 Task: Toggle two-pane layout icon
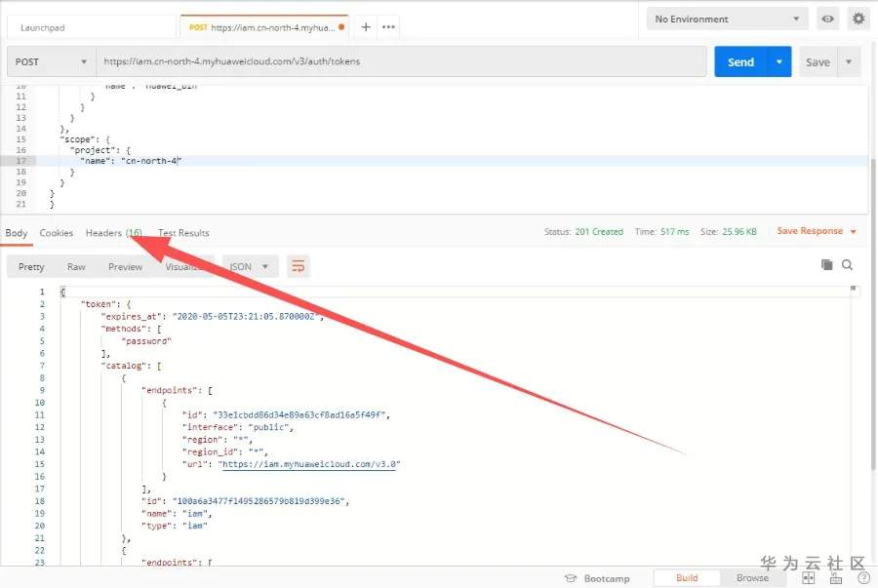coord(807,578)
